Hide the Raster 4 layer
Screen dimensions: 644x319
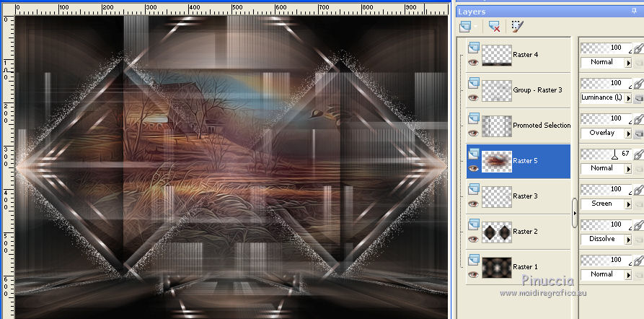click(474, 63)
